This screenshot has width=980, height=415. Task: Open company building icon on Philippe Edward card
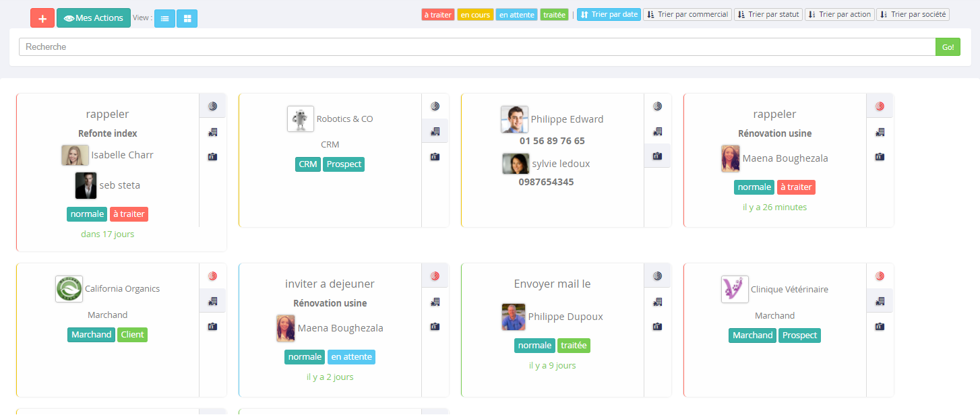657,131
